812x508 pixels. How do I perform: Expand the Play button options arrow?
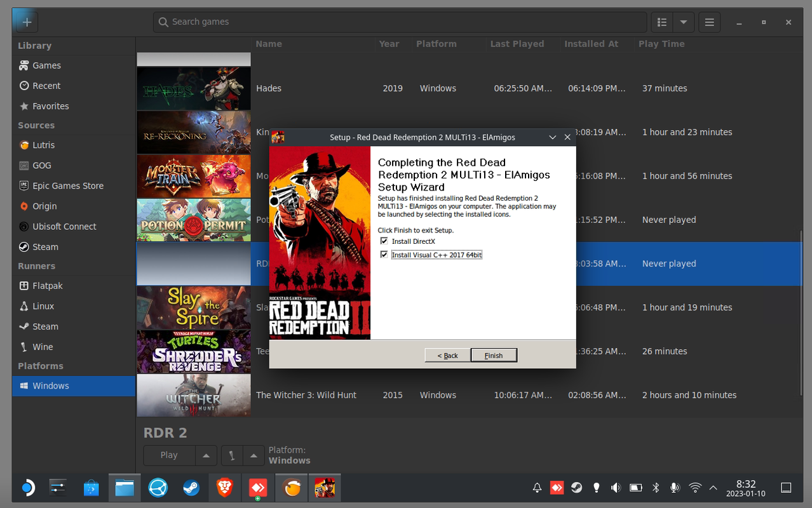pyautogui.click(x=205, y=455)
